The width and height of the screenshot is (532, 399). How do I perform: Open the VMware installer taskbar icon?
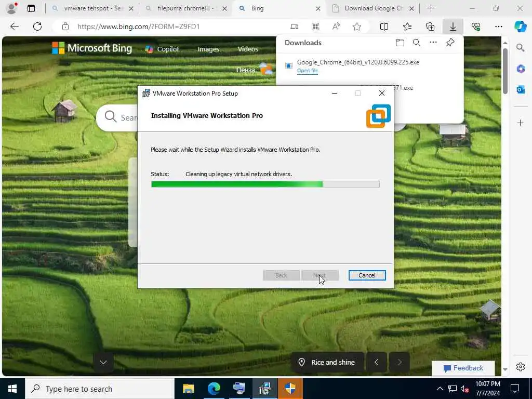tap(264, 389)
